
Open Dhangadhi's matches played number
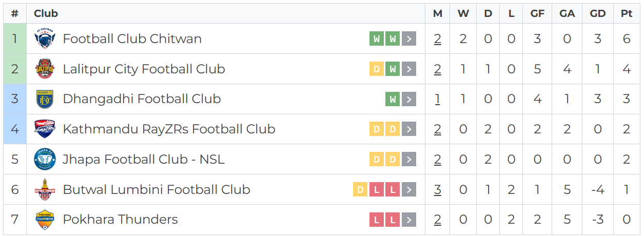click(437, 99)
